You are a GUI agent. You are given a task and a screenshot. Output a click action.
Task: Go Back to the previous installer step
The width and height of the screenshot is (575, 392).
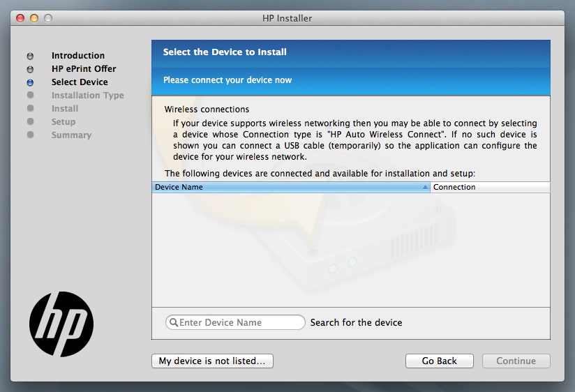tap(439, 361)
